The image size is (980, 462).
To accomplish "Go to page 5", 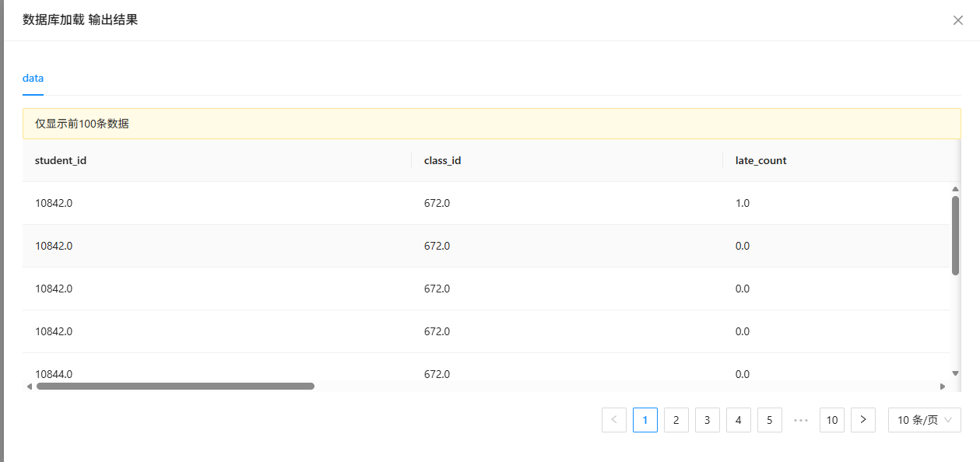I will [x=770, y=420].
